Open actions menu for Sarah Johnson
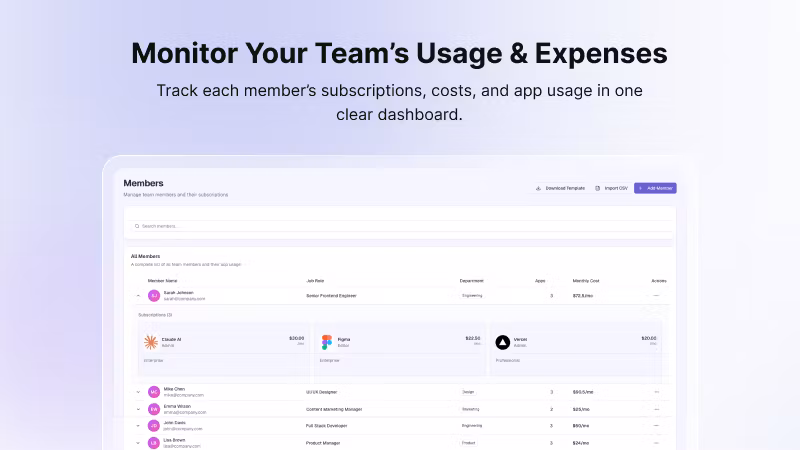This screenshot has width=800, height=450. click(657, 296)
